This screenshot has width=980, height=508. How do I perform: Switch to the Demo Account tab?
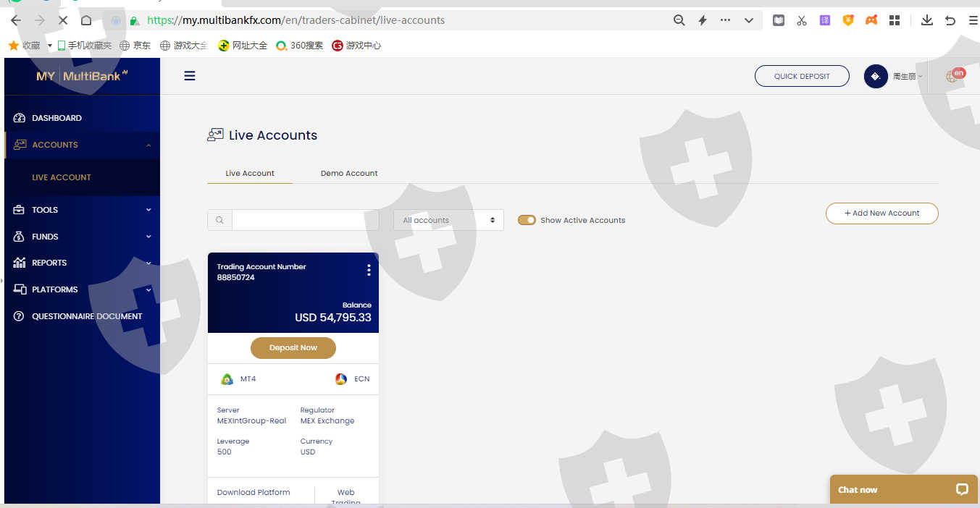point(349,173)
